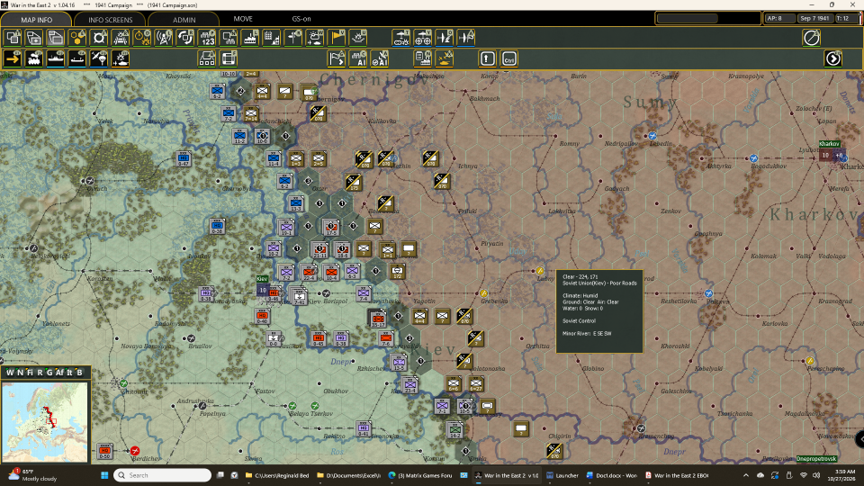This screenshot has height=486, width=864.
Task: Click the Europe minimap thumbnail
Action: (x=45, y=422)
